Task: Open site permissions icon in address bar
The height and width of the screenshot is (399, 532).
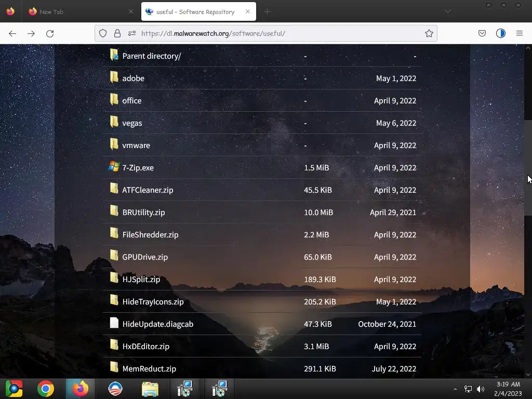Action: coord(132,33)
